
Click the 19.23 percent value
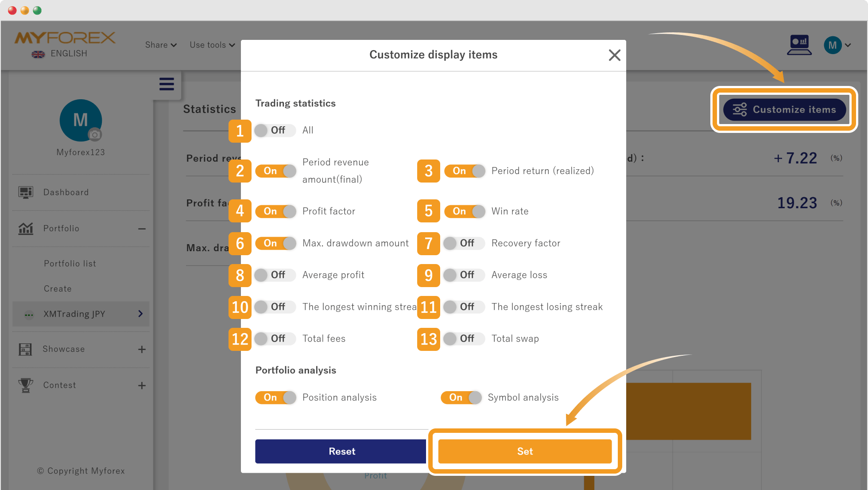(x=797, y=203)
